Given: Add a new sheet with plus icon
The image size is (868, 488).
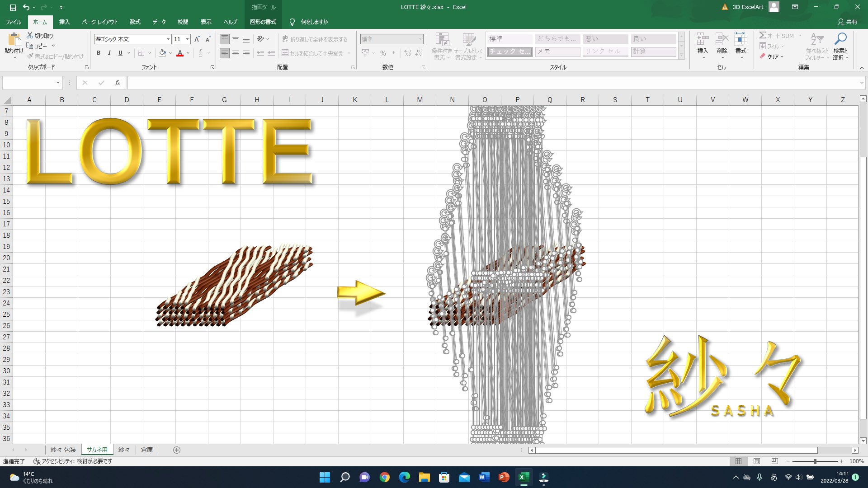Looking at the screenshot, I should 177,450.
